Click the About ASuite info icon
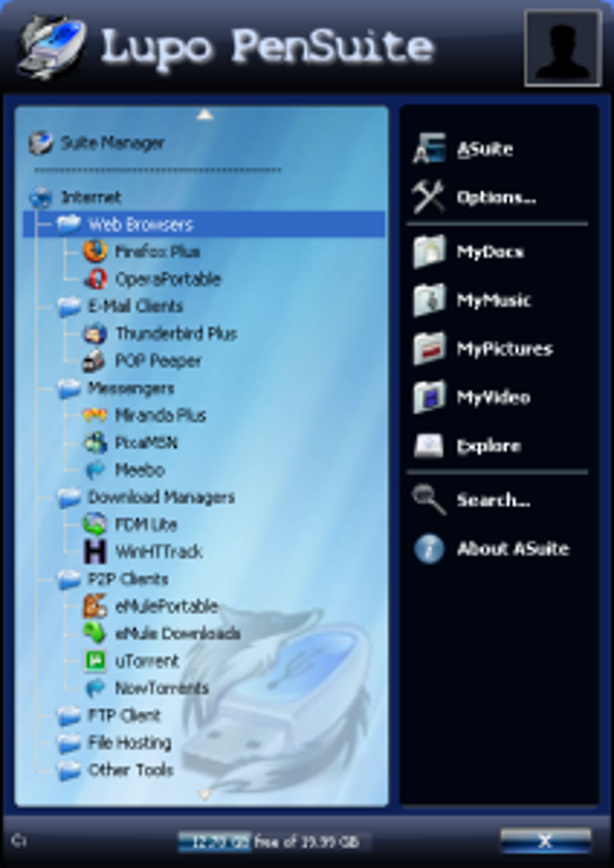 click(429, 549)
